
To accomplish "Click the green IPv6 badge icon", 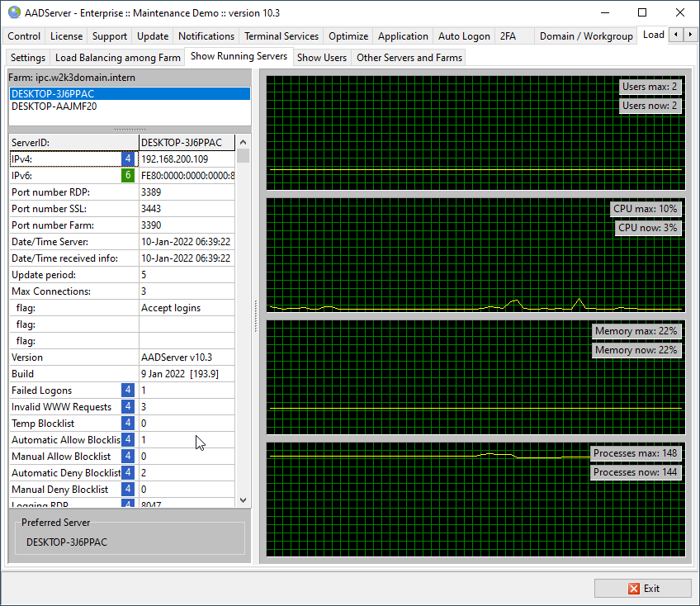I will pyautogui.click(x=128, y=176).
